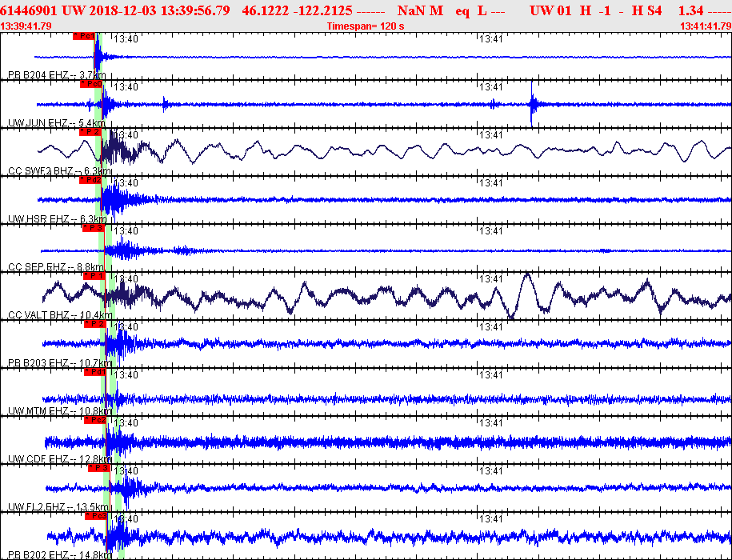The image size is (732, 560).
Task: Click the 'UW FL2 EHZ -- 13.5km' station label
Action: tap(59, 507)
